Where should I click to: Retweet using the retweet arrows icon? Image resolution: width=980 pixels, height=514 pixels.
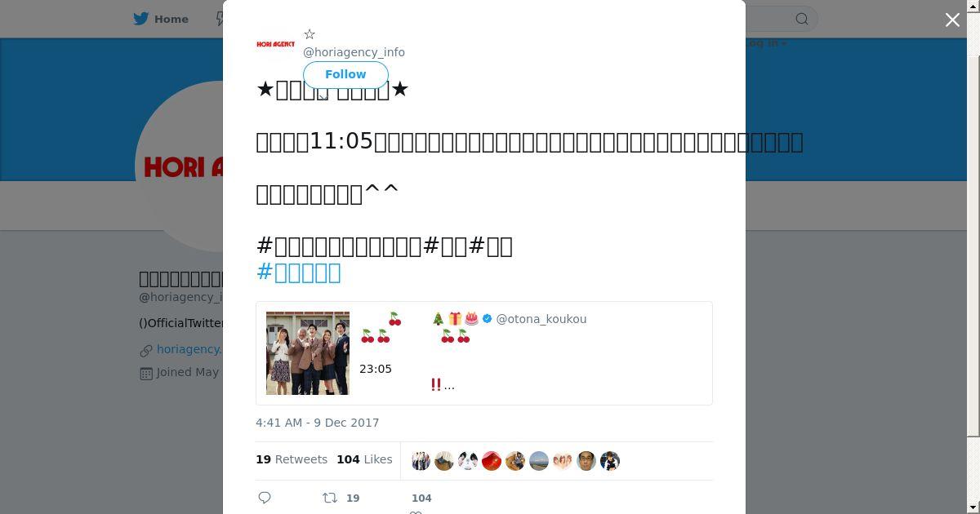pyautogui.click(x=330, y=498)
